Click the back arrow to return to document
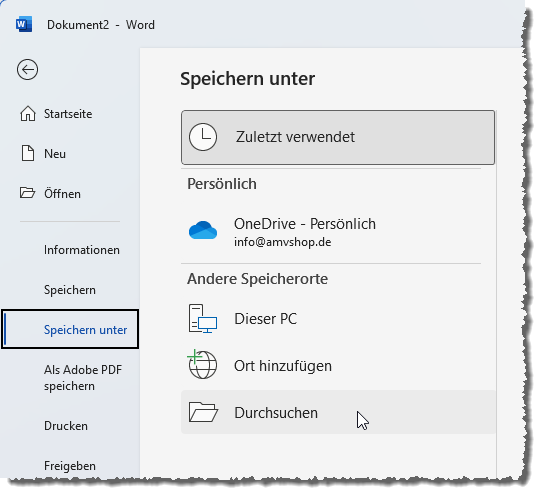Image resolution: width=543 pixels, height=495 pixels. [x=27, y=70]
